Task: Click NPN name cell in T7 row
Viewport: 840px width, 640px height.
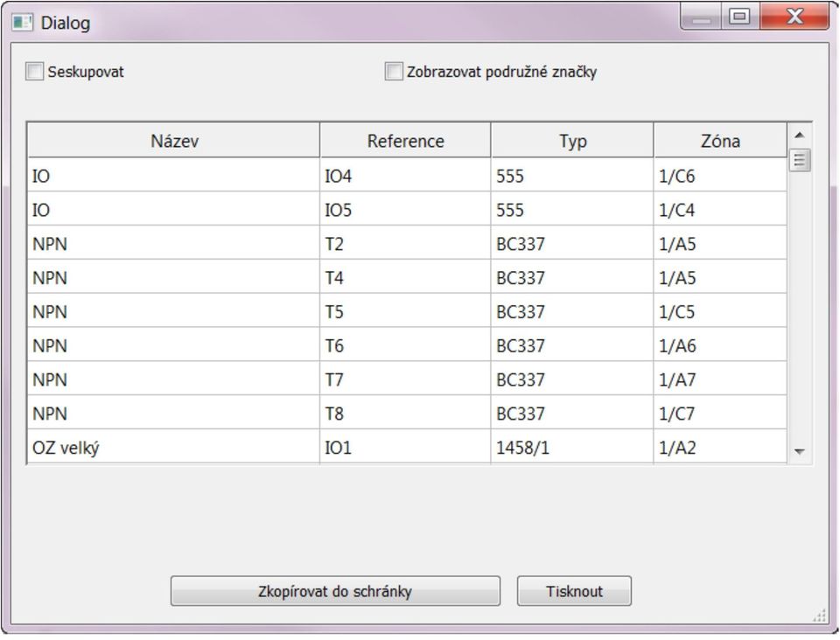Action: [173, 379]
